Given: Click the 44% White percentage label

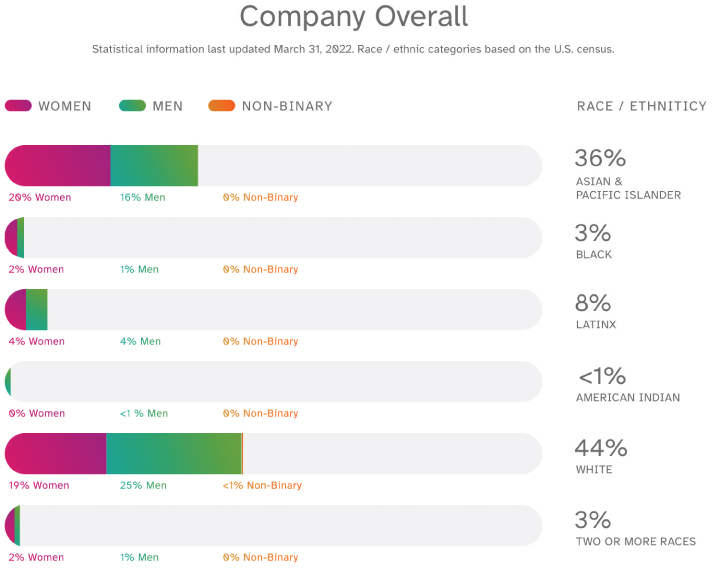Looking at the screenshot, I should pyautogui.click(x=600, y=447).
